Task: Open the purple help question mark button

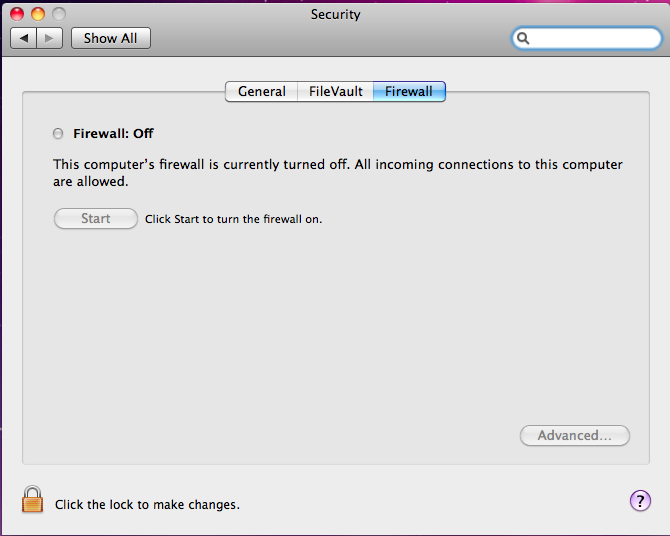Action: pyautogui.click(x=640, y=501)
